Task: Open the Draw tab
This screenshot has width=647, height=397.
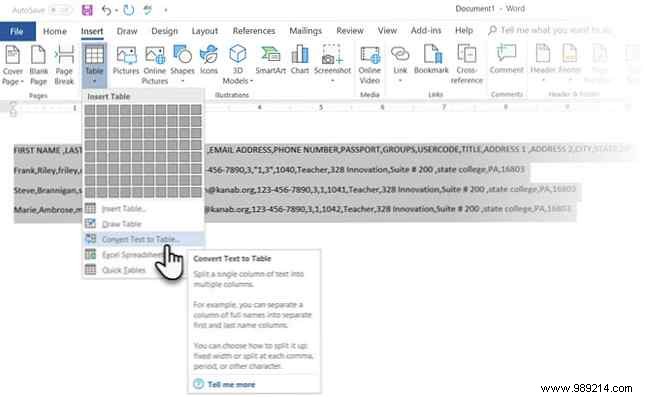Action: (127, 31)
